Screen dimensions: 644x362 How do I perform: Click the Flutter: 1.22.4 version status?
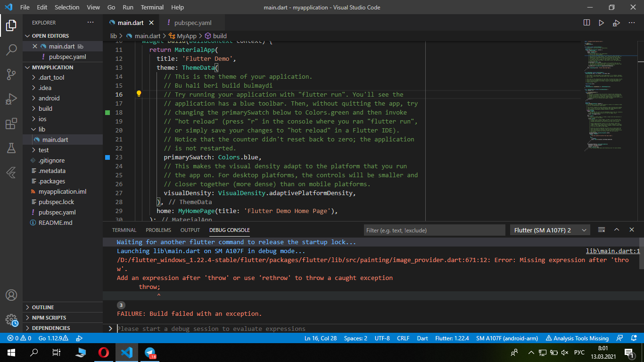pos(452,338)
